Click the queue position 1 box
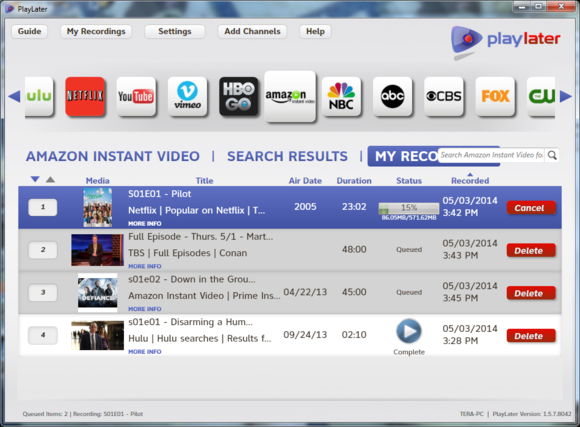The width and height of the screenshot is (580, 427). click(x=43, y=207)
